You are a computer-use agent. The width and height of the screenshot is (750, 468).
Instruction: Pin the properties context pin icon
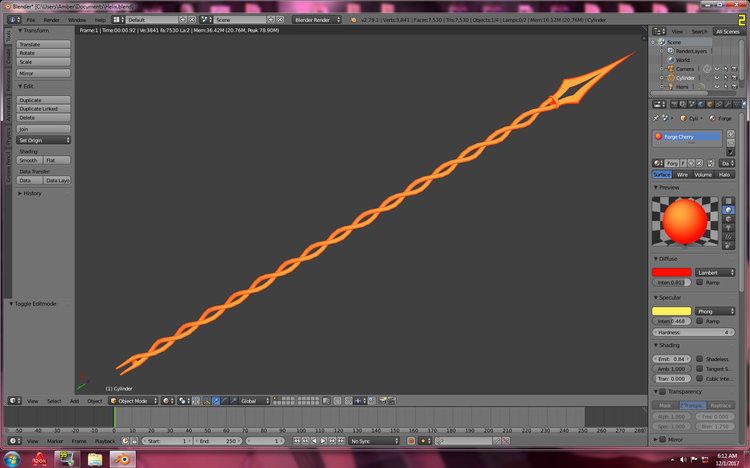tap(656, 118)
